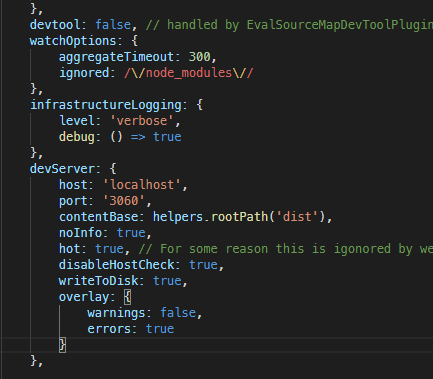Screen dimensions: 433x379
Task: Click the 'dist' string argument
Action: (297, 217)
